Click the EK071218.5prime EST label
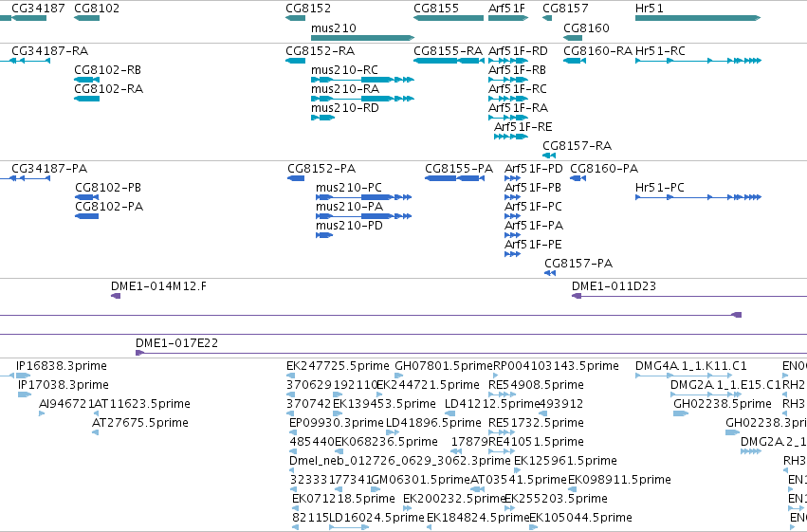807x532 pixels. click(343, 499)
